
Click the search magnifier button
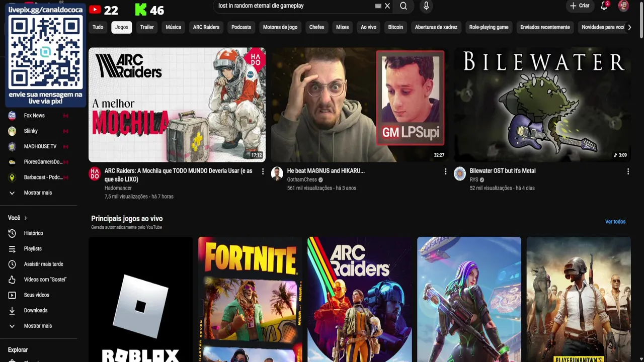point(404,6)
